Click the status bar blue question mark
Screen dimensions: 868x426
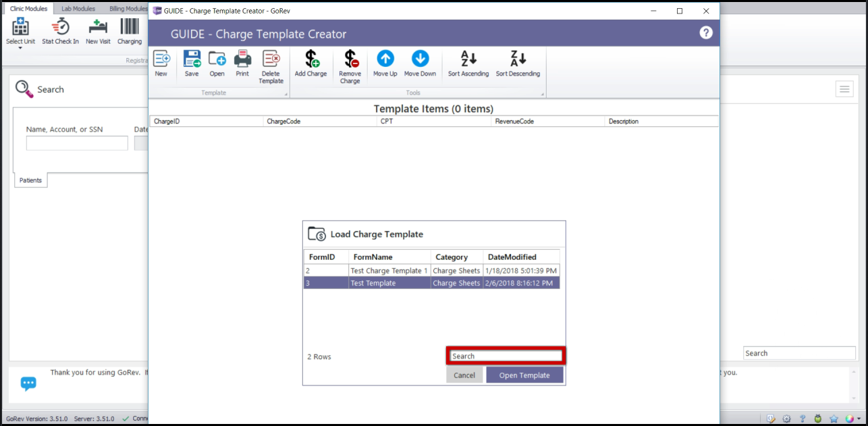803,419
